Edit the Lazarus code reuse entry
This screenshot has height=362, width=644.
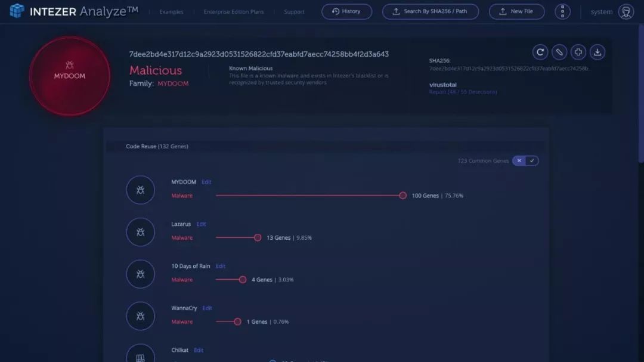[x=201, y=224]
